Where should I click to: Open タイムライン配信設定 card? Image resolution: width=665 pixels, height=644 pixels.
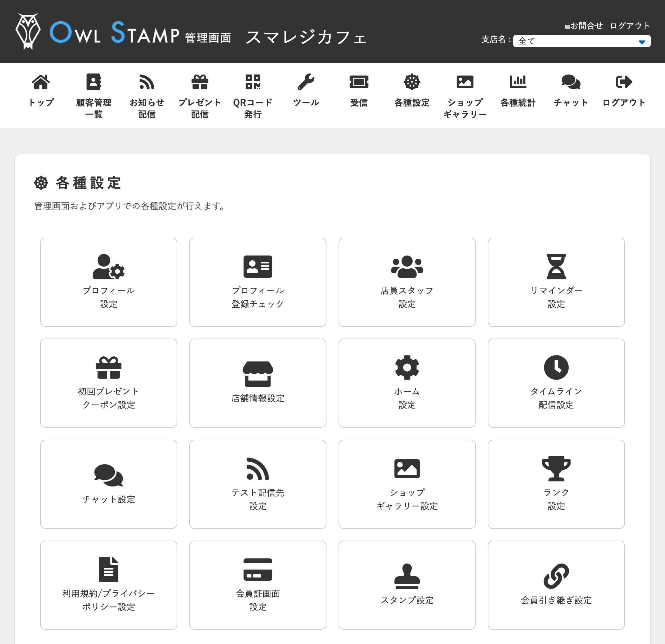[556, 383]
